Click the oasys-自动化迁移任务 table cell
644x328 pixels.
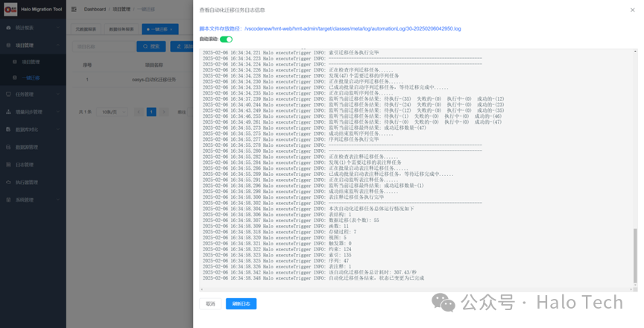[x=154, y=80]
